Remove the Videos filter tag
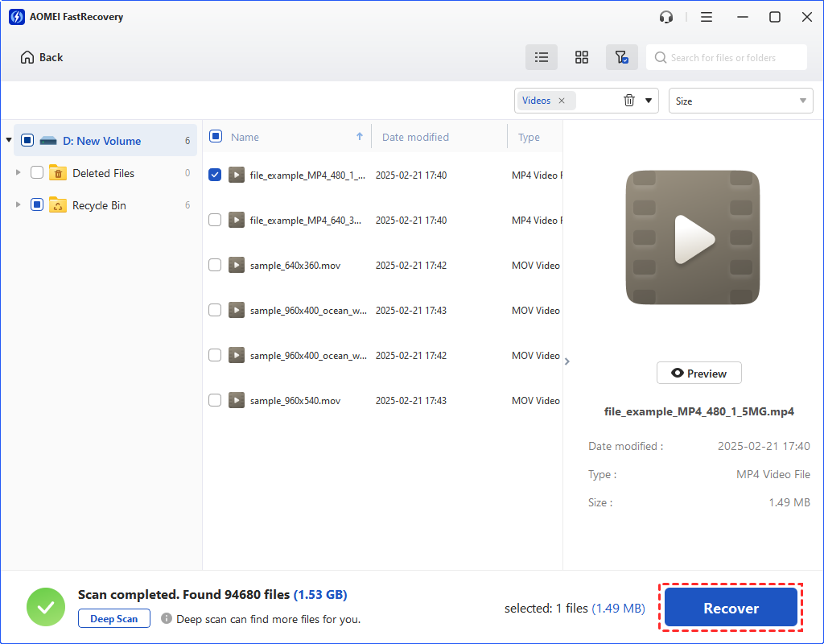824x644 pixels. click(562, 101)
